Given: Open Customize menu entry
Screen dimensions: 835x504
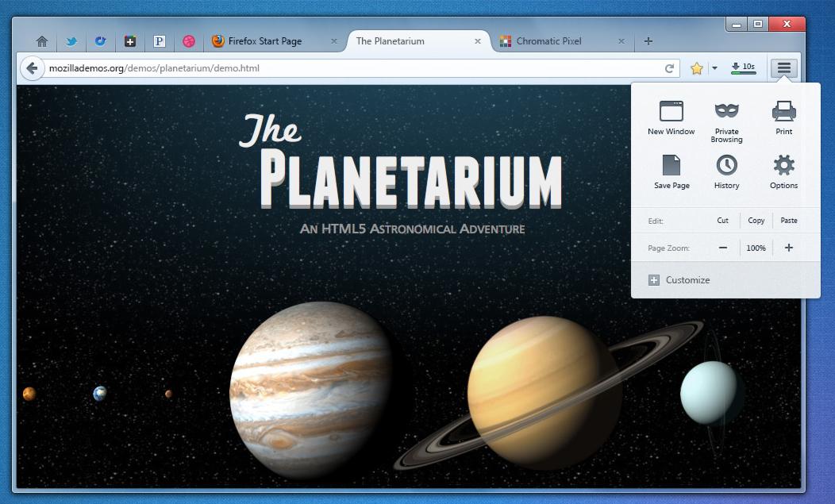Looking at the screenshot, I should 679,280.
